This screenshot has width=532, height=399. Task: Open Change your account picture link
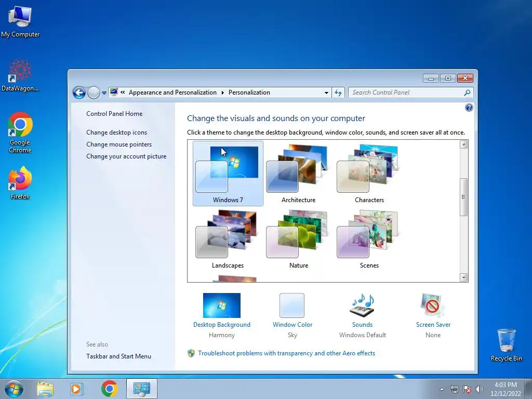point(126,156)
